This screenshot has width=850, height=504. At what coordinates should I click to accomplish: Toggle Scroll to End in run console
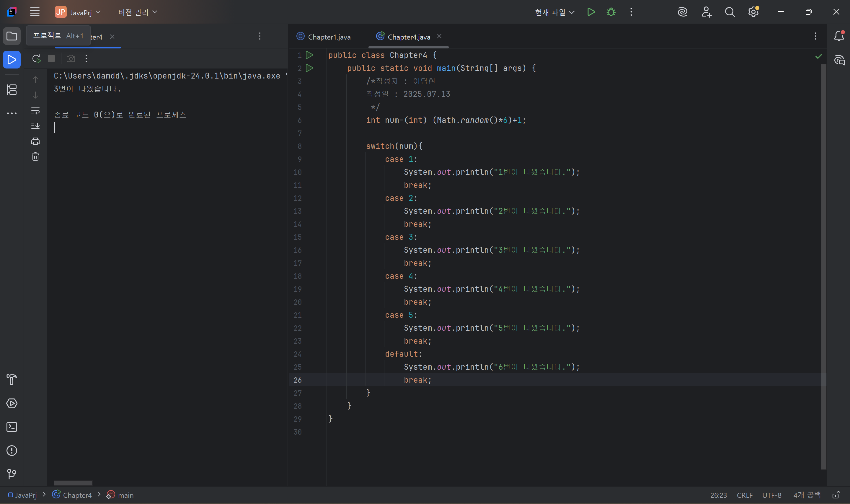coord(35,126)
